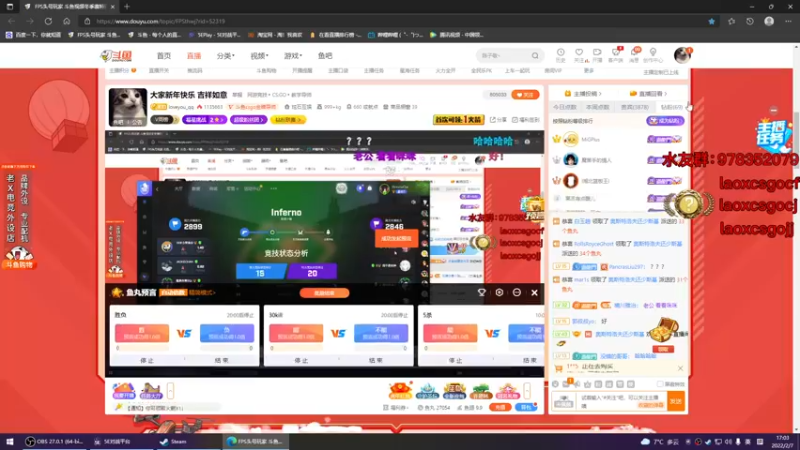
Task: Switch to the 今日贡献 tab
Action: pyautogui.click(x=565, y=107)
